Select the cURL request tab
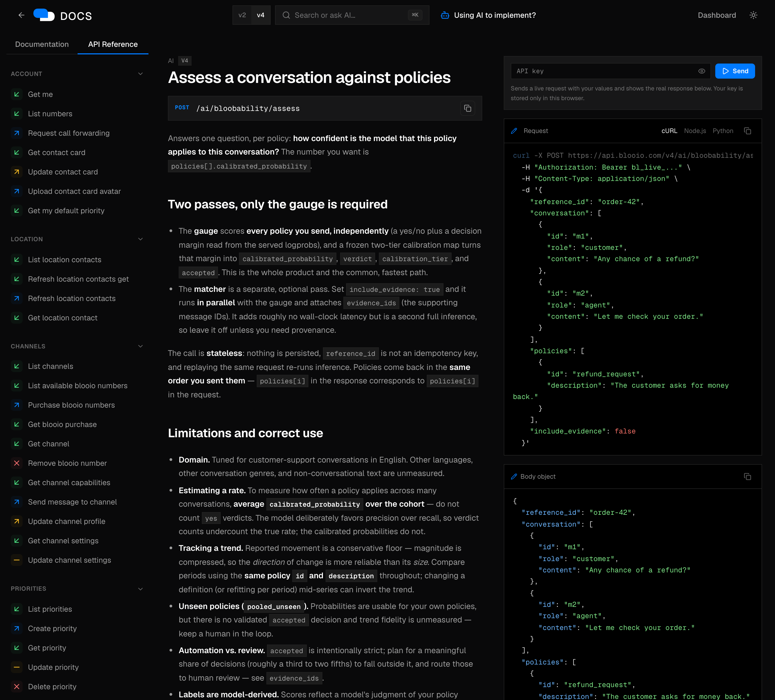 coord(669,131)
